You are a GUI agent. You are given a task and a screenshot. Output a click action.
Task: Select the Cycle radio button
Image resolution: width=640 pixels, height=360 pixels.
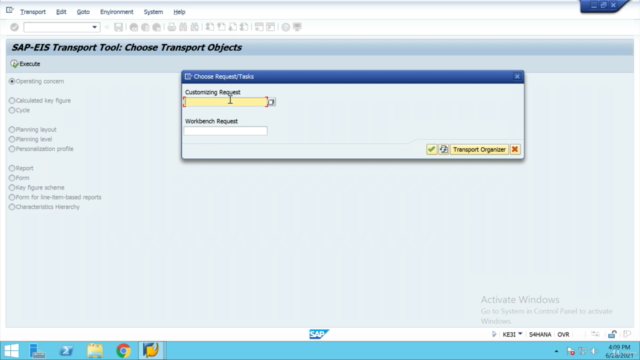pyautogui.click(x=12, y=110)
